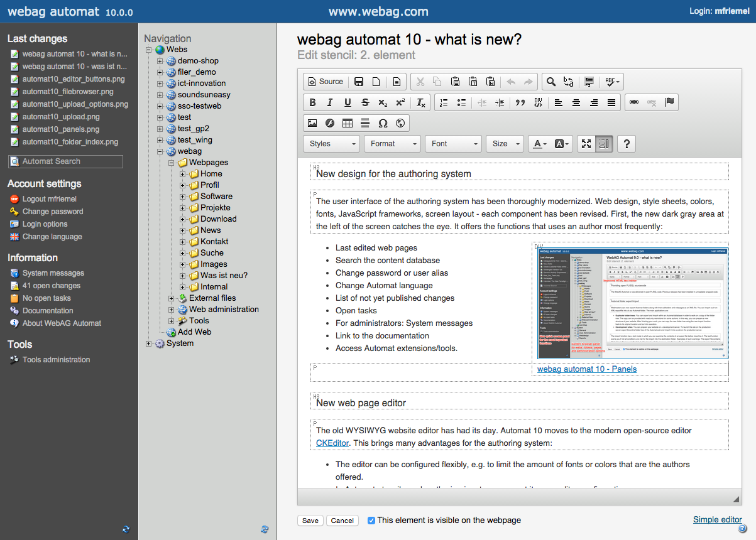Insert a table into the editor
756x540 pixels.
pos(348,123)
